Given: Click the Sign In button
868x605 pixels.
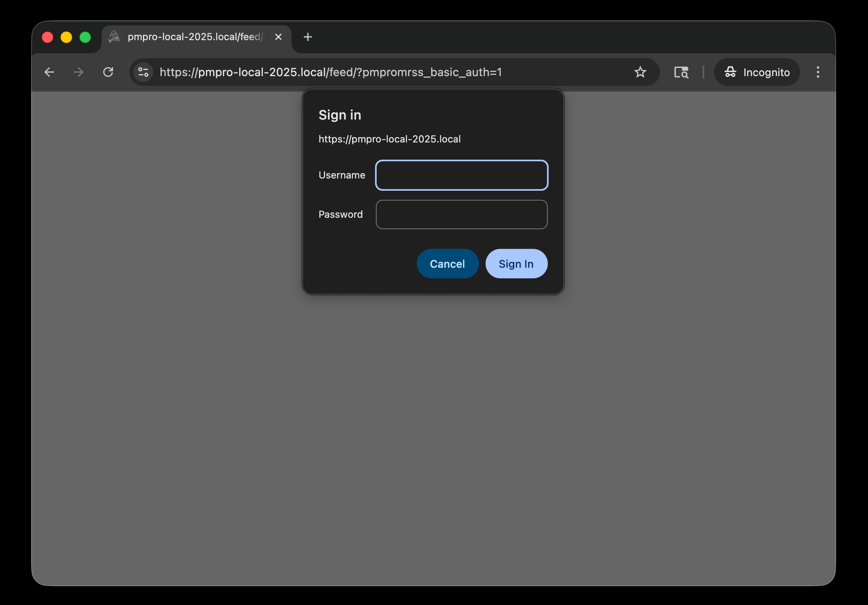Looking at the screenshot, I should (x=516, y=264).
